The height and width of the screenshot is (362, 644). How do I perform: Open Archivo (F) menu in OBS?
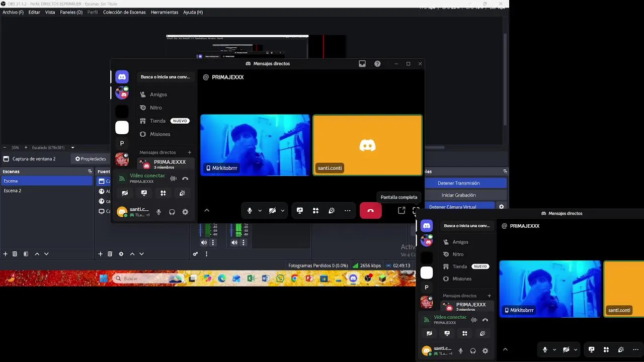(x=13, y=12)
